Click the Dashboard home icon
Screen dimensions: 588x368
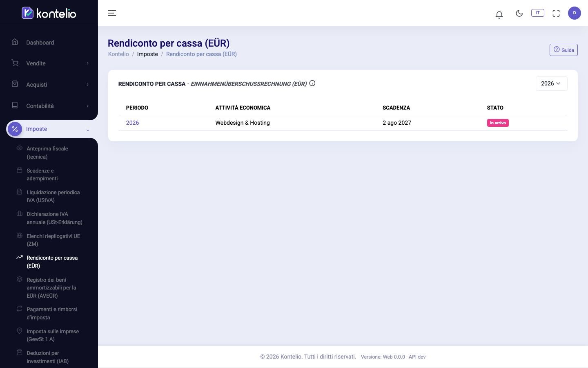15,42
